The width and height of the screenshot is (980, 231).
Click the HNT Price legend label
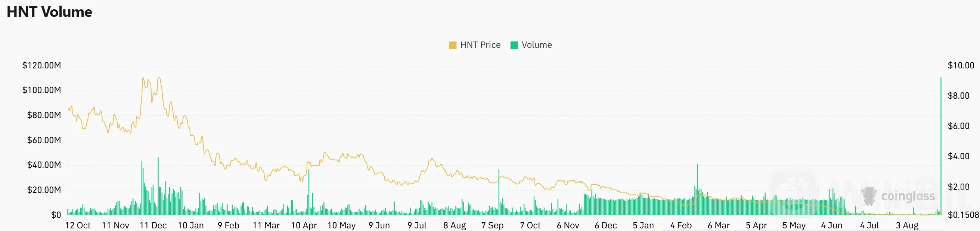[x=480, y=45]
